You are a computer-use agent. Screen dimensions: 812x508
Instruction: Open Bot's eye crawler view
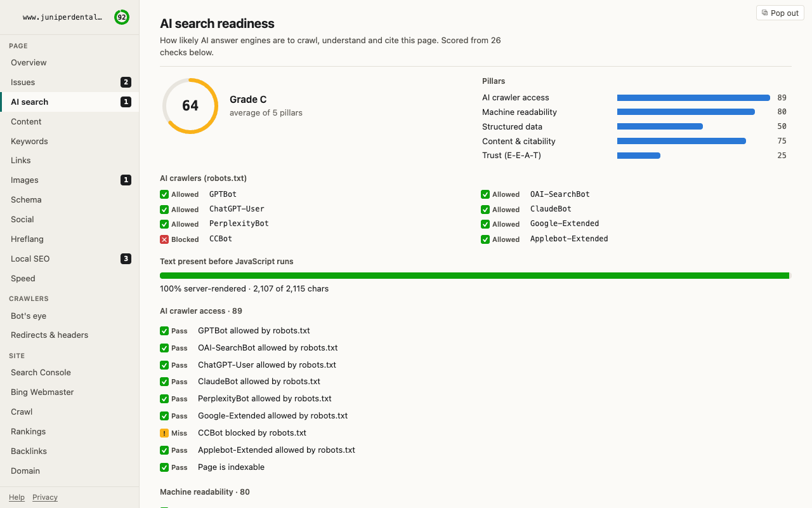pyautogui.click(x=69, y=316)
